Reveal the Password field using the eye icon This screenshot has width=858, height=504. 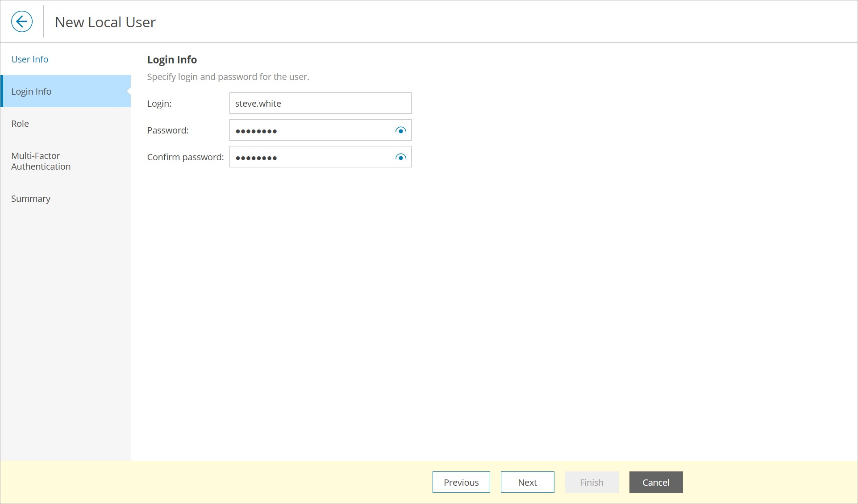tap(400, 130)
